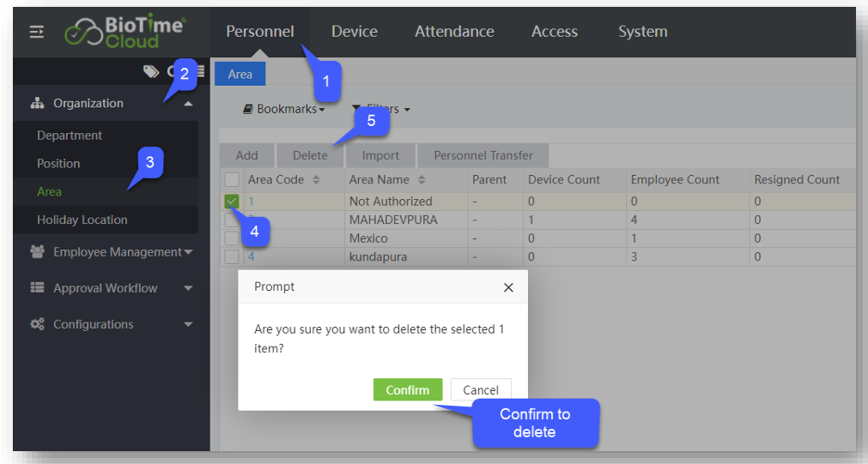Check the kundapura row checkbox

point(232,256)
